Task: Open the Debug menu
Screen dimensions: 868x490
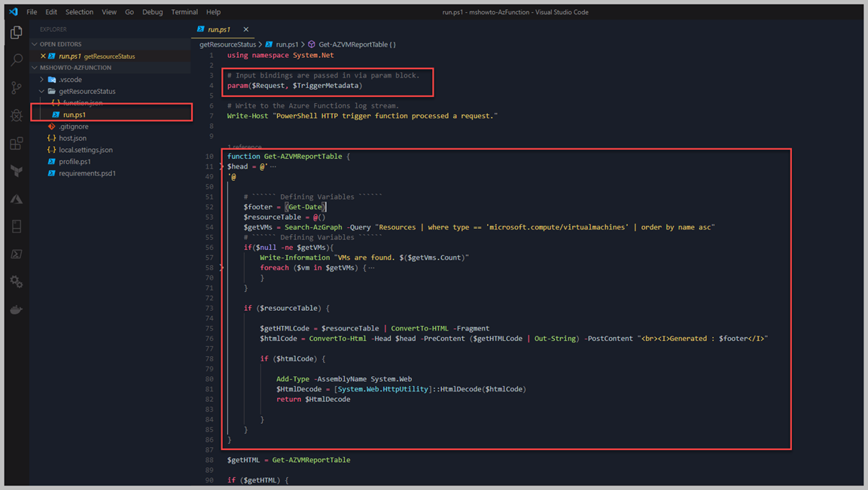Action: [x=152, y=11]
